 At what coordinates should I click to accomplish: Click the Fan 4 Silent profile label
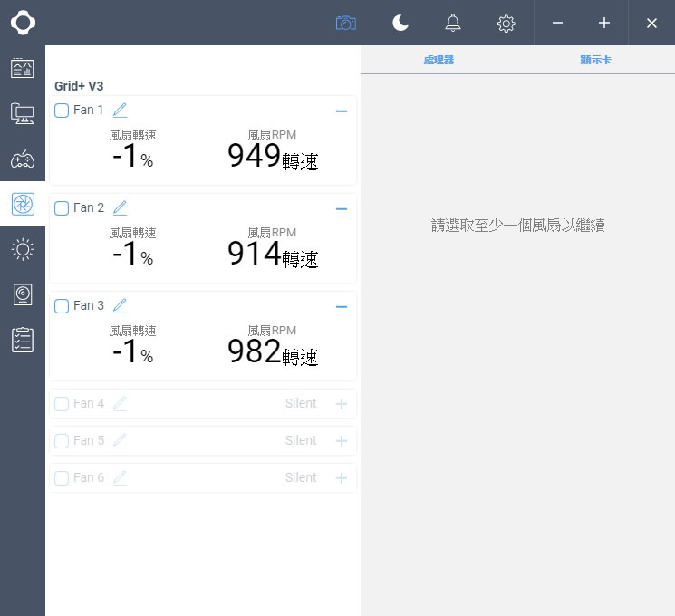(301, 403)
